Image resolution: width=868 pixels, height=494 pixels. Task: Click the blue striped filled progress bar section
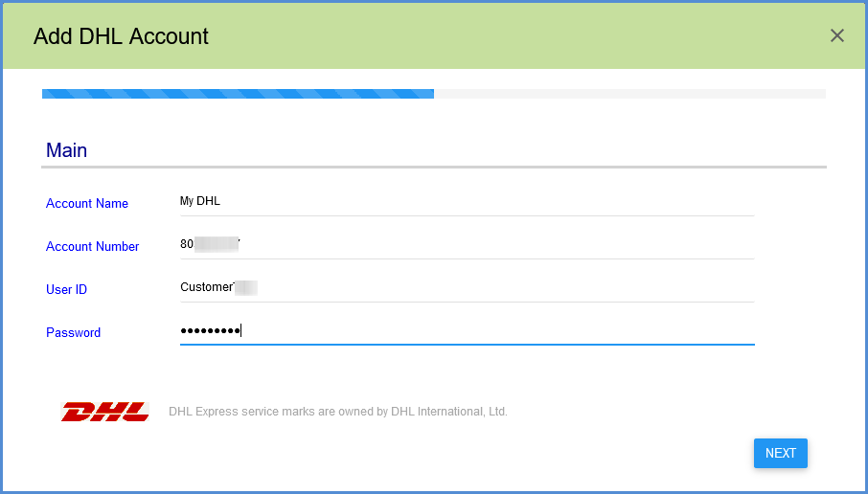pos(238,94)
